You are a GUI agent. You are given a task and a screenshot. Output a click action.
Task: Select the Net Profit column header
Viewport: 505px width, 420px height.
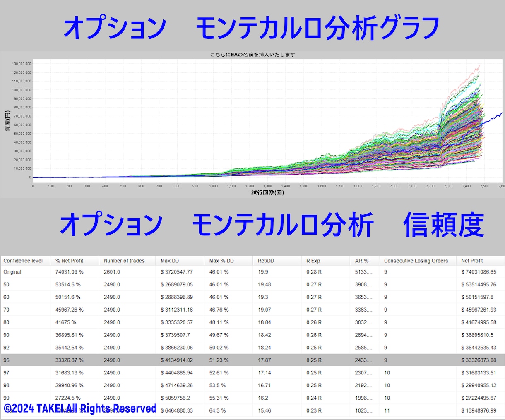coord(481,261)
